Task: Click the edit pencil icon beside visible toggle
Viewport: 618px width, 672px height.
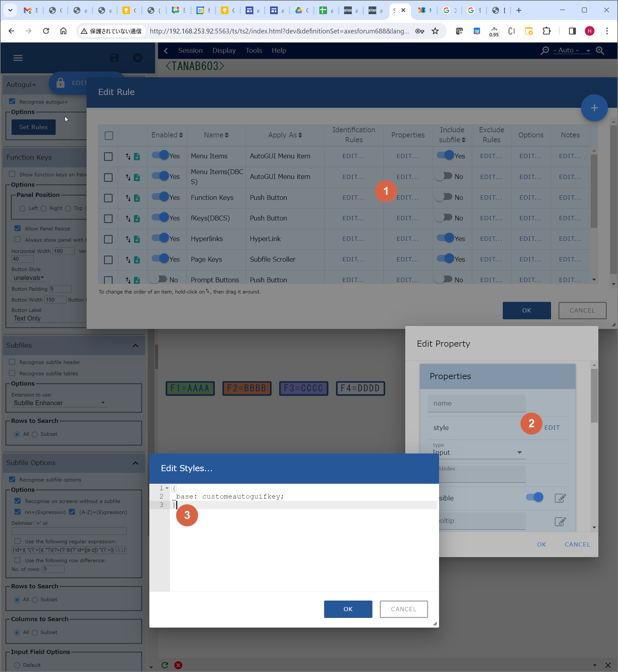Action: click(x=560, y=498)
